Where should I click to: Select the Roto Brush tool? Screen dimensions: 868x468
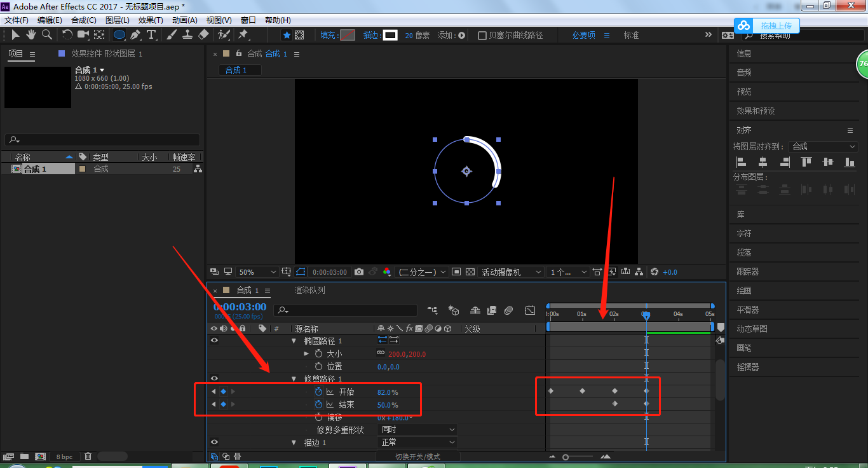[224, 35]
